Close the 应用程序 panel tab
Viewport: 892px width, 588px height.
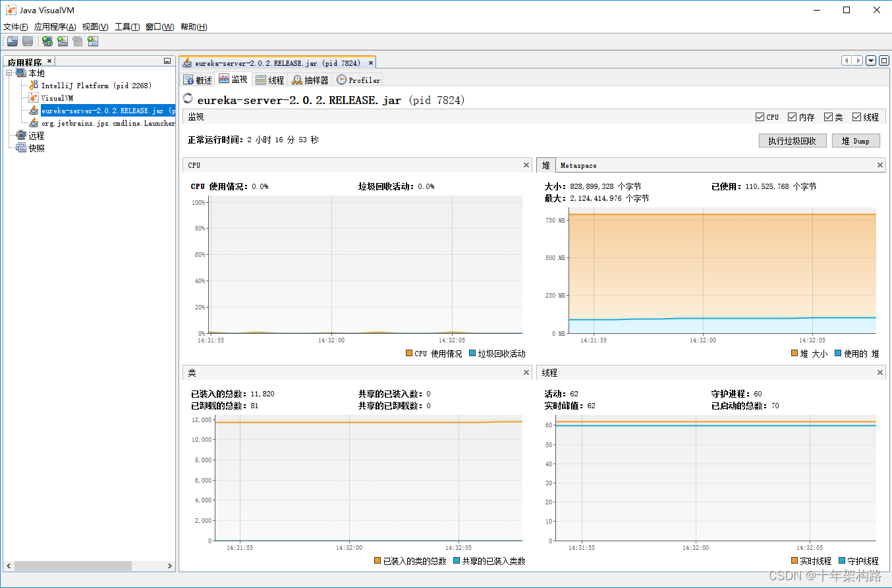point(49,61)
